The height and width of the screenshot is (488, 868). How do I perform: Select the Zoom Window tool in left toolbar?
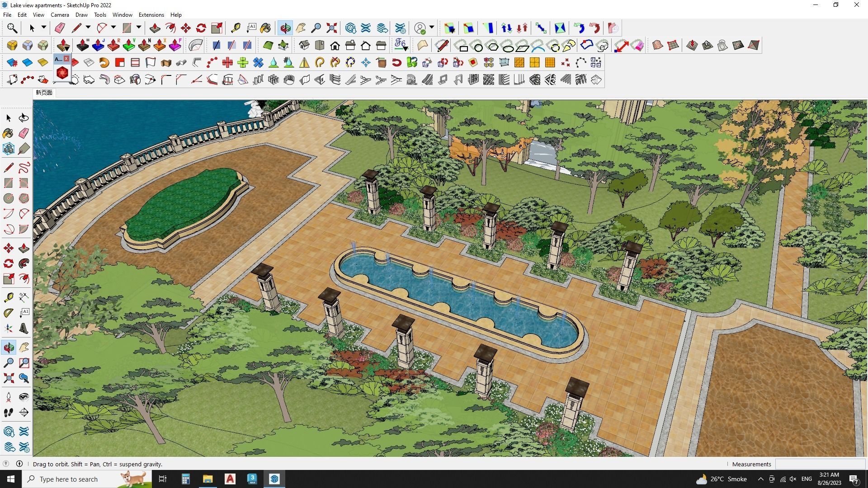(x=24, y=362)
